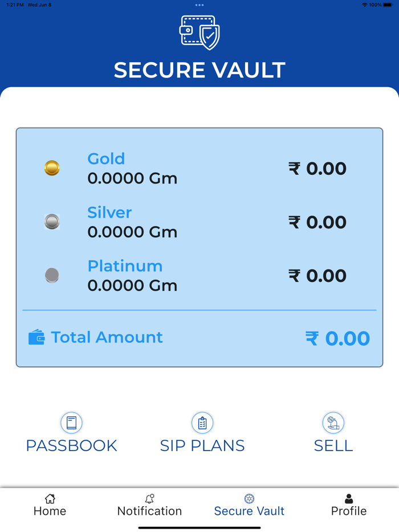This screenshot has height=532, width=399.
Task: Switch to the Profile tab
Action: (349, 505)
